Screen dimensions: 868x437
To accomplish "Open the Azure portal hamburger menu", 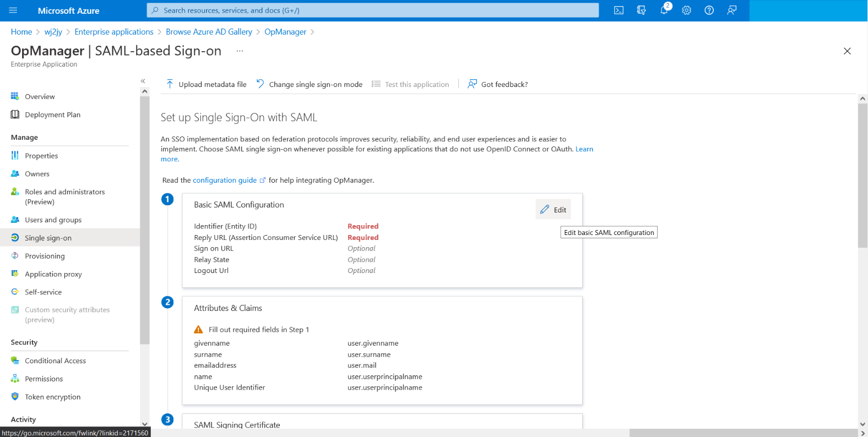I will pos(13,10).
